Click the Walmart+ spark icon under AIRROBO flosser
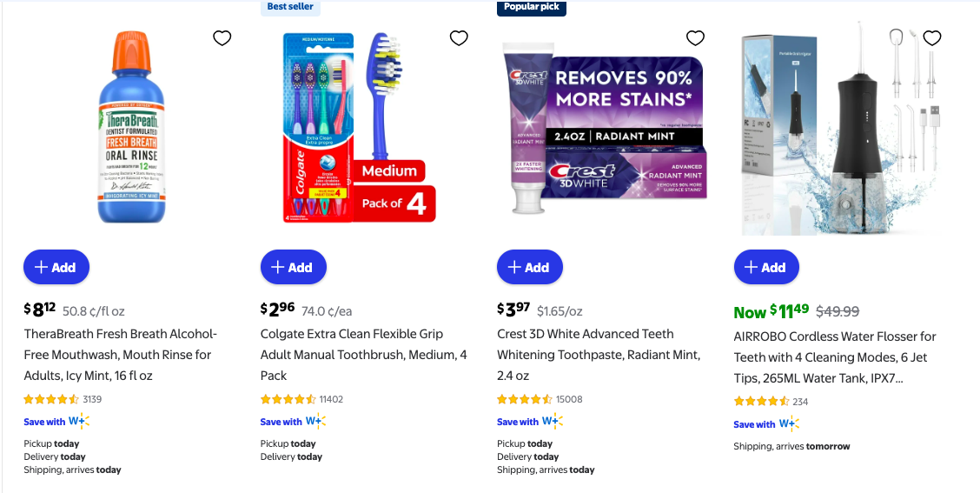The image size is (980, 493). [789, 424]
